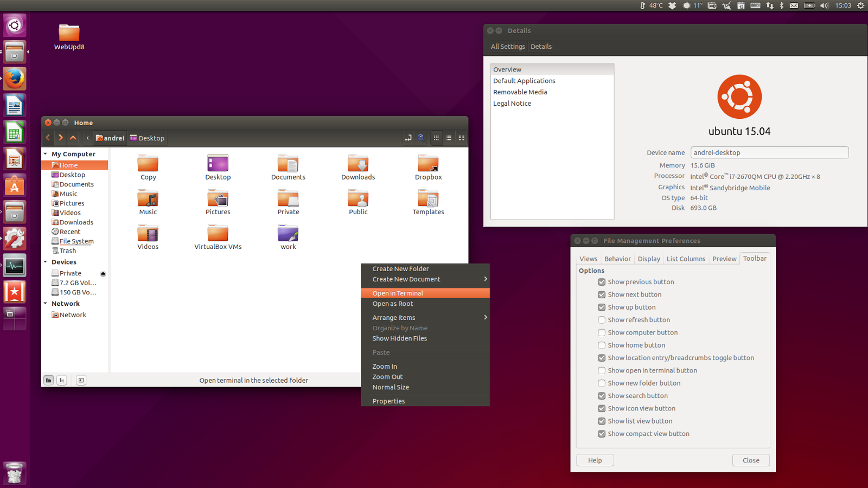
Task: Go up one folder with the up arrow
Action: point(73,138)
